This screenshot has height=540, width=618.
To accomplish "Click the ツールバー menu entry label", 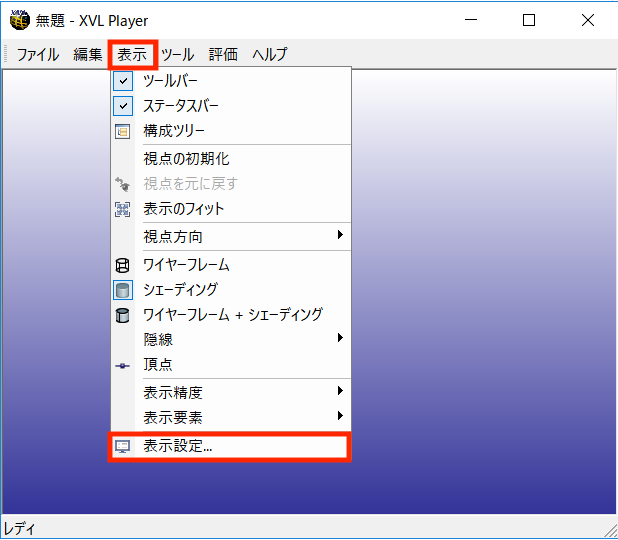I will click(x=170, y=81).
